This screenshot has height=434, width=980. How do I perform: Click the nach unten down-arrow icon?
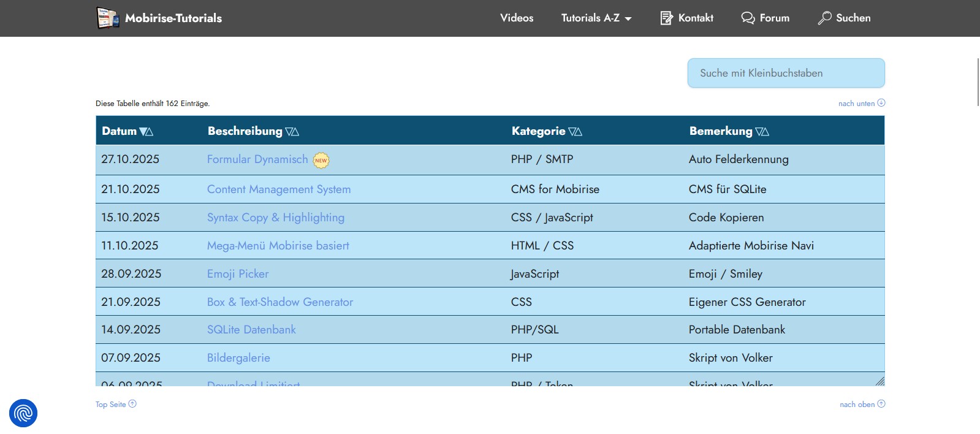click(881, 103)
